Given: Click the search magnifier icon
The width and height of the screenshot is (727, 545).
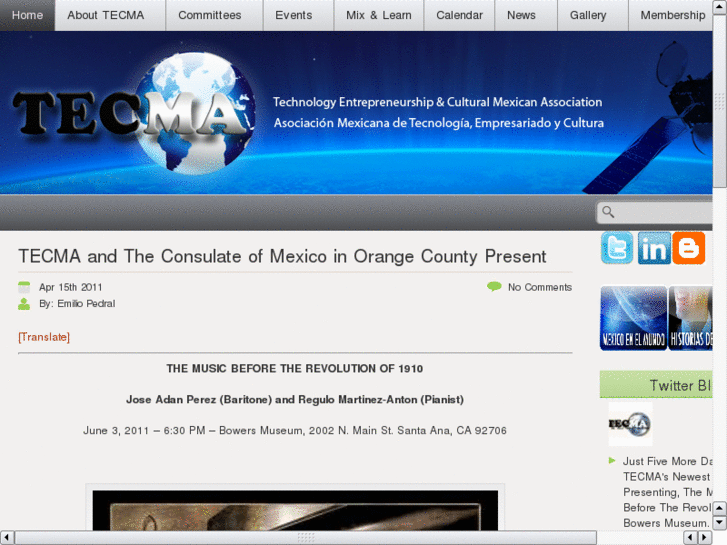Looking at the screenshot, I should [x=608, y=212].
